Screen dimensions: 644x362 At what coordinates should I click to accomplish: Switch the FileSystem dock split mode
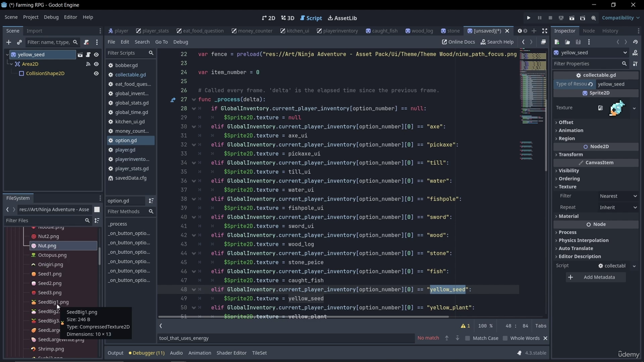[97, 209]
